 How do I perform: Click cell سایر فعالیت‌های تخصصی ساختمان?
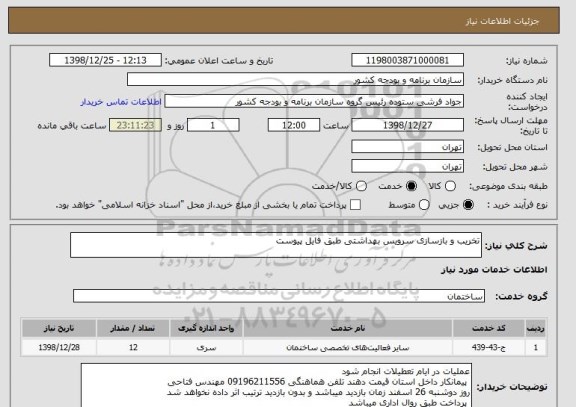click(x=348, y=347)
